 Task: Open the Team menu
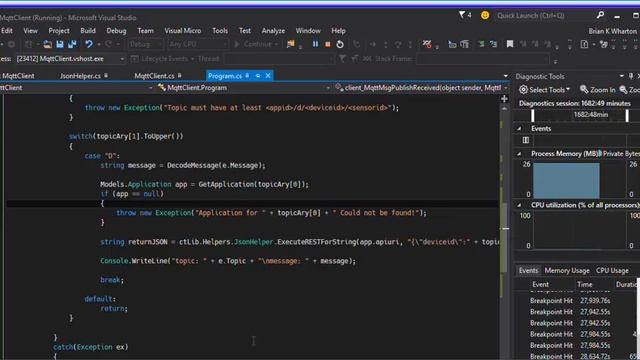click(145, 31)
